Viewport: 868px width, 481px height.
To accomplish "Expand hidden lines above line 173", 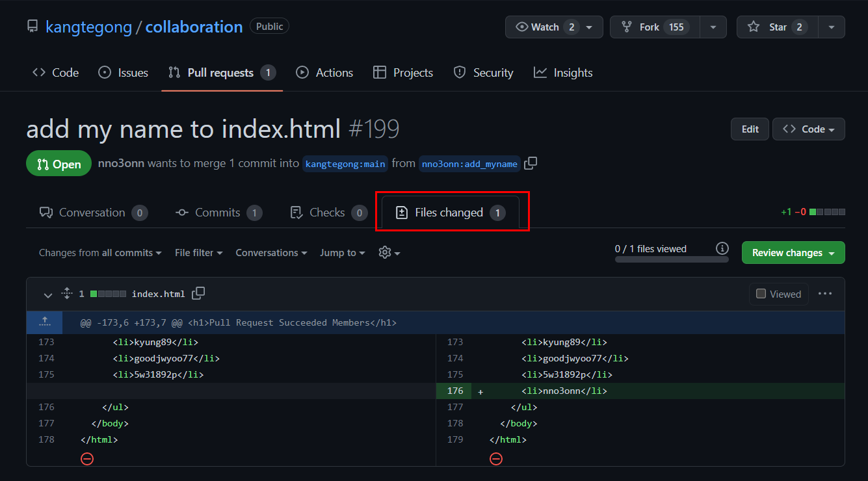I will [44, 322].
